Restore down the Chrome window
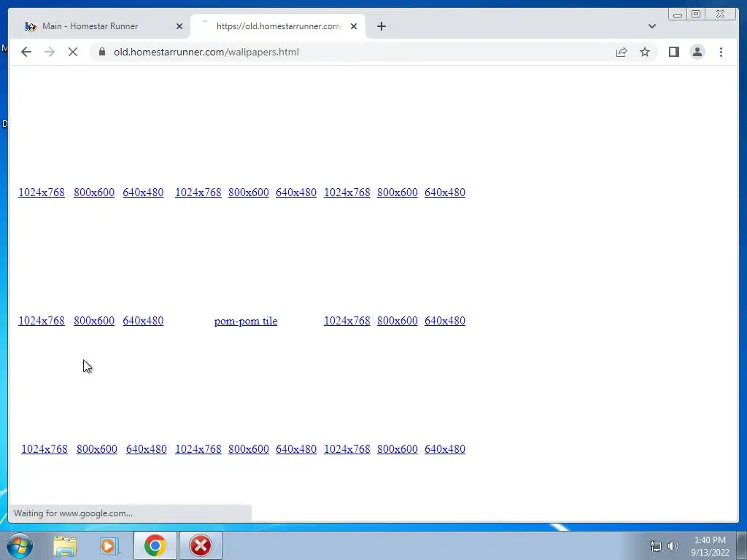The image size is (747, 560). point(695,15)
